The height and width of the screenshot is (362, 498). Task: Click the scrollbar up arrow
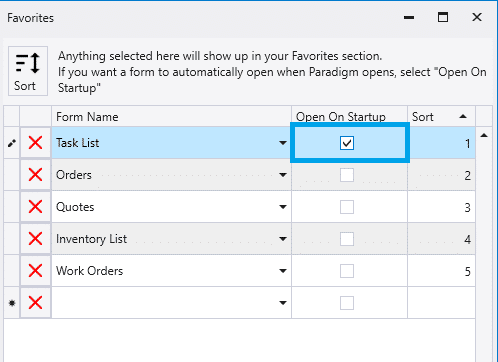click(484, 135)
